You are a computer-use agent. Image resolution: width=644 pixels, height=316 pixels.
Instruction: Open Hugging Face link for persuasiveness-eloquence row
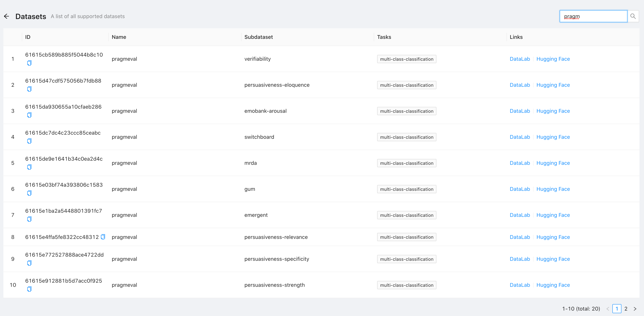click(x=553, y=85)
